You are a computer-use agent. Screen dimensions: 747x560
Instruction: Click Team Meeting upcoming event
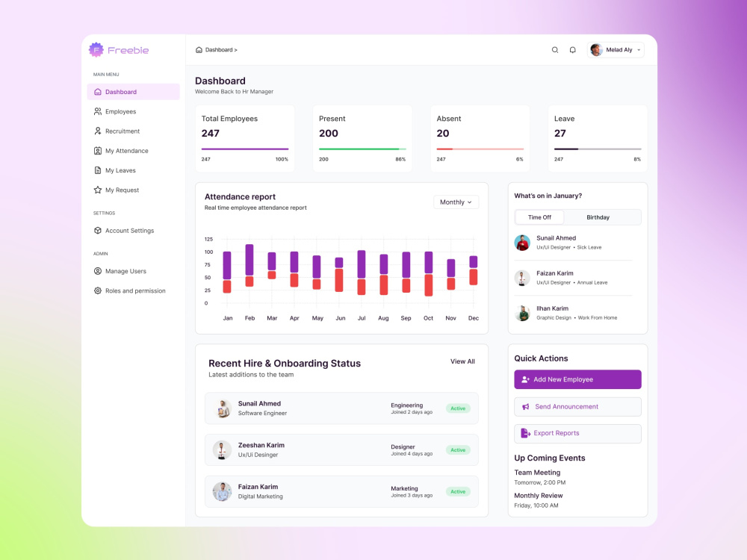[x=540, y=477]
